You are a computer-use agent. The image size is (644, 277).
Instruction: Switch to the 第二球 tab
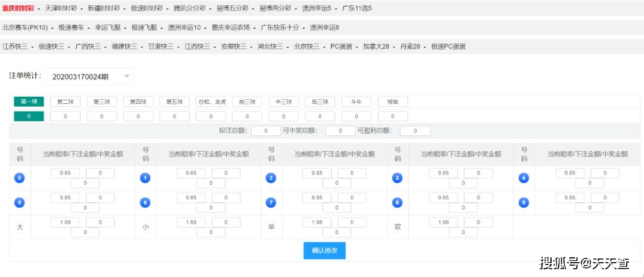[x=65, y=101]
